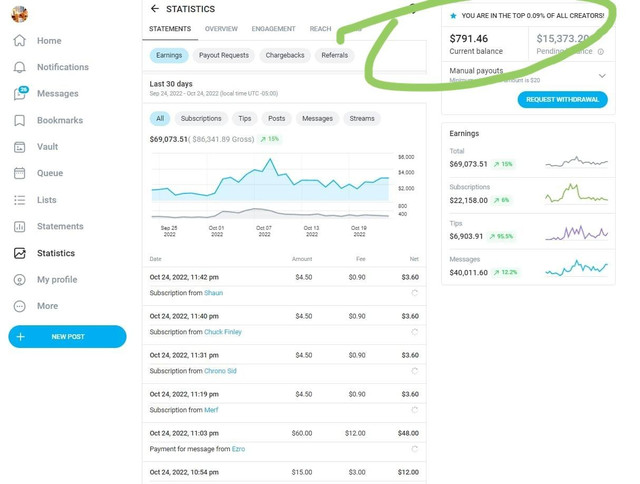Click REQUEST WITHDRAWAL button
Screen dimensions: 640x484
tap(562, 100)
